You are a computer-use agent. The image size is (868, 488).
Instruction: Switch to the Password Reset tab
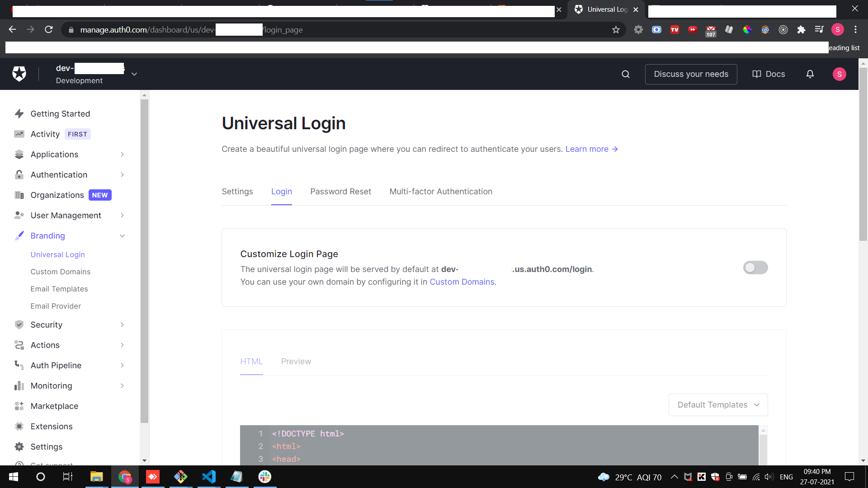(x=340, y=192)
